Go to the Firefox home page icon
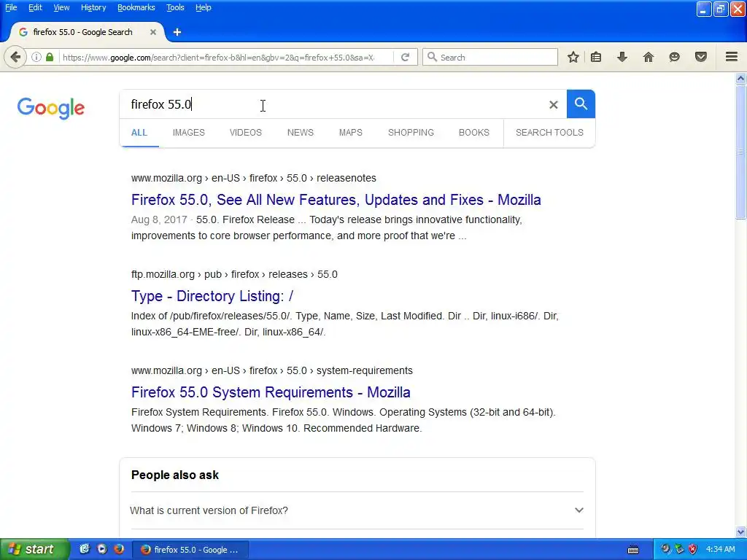 649,57
